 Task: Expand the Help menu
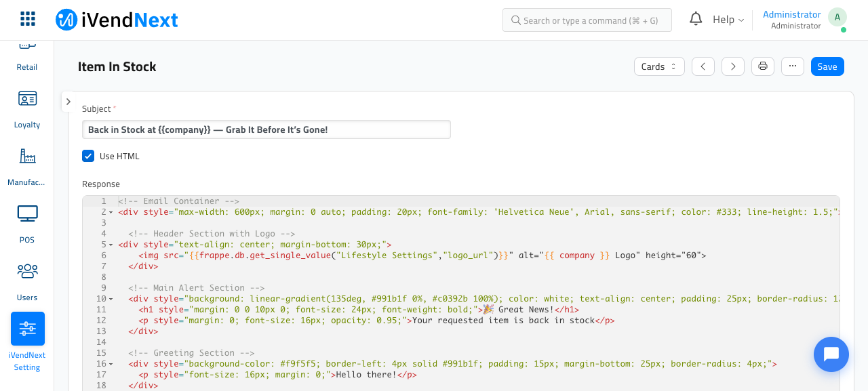728,20
